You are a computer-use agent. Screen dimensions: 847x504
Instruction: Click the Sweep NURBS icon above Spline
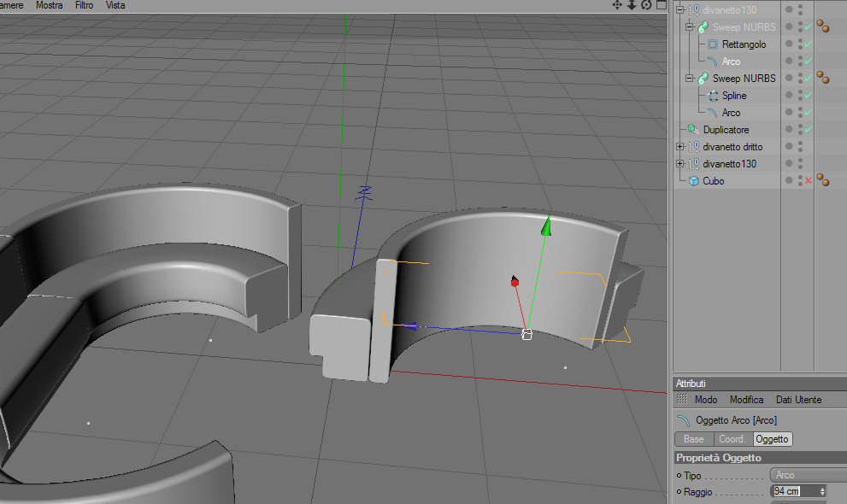click(x=703, y=79)
